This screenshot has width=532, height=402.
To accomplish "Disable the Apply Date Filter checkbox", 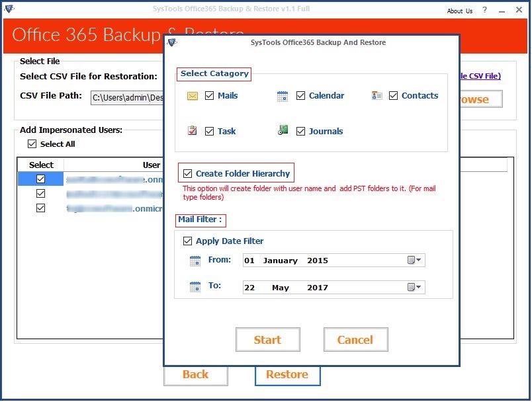I will 188,241.
